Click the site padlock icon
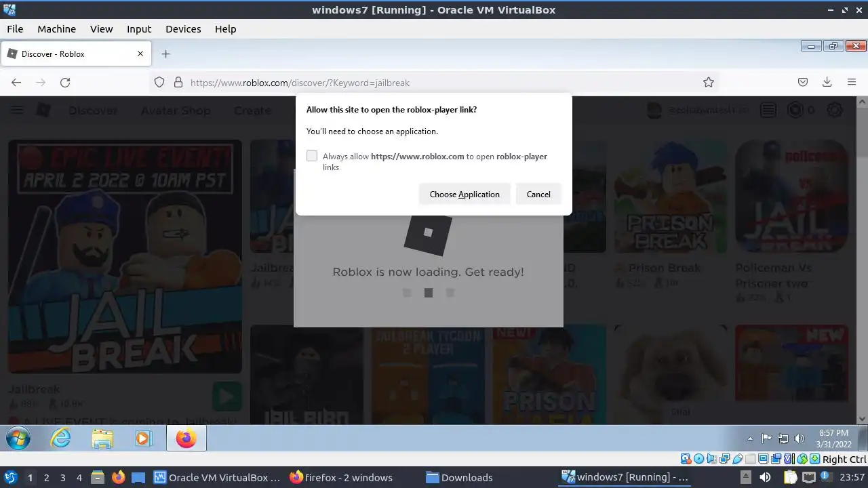This screenshot has height=488, width=868. coord(178,82)
